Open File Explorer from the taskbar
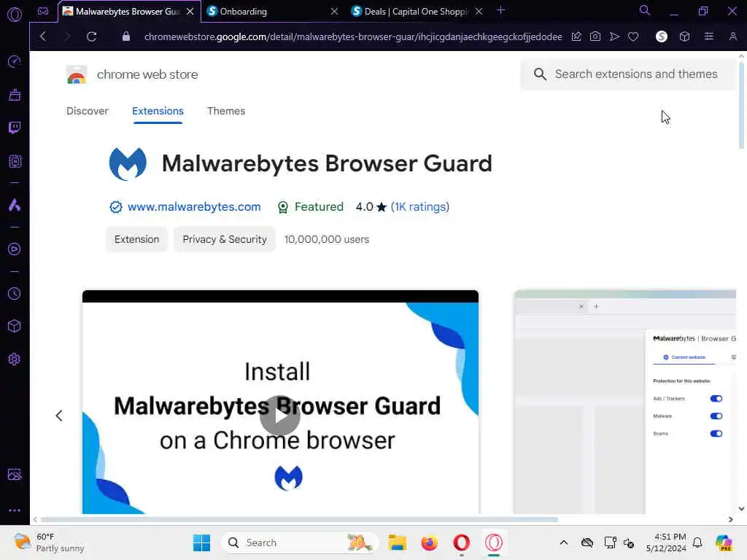747x560 pixels. 397,542
